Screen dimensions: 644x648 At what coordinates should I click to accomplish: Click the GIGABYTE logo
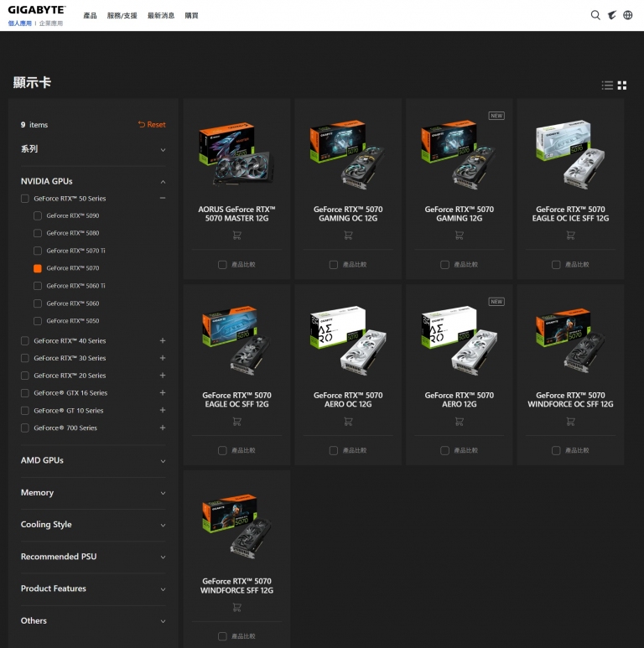click(37, 10)
